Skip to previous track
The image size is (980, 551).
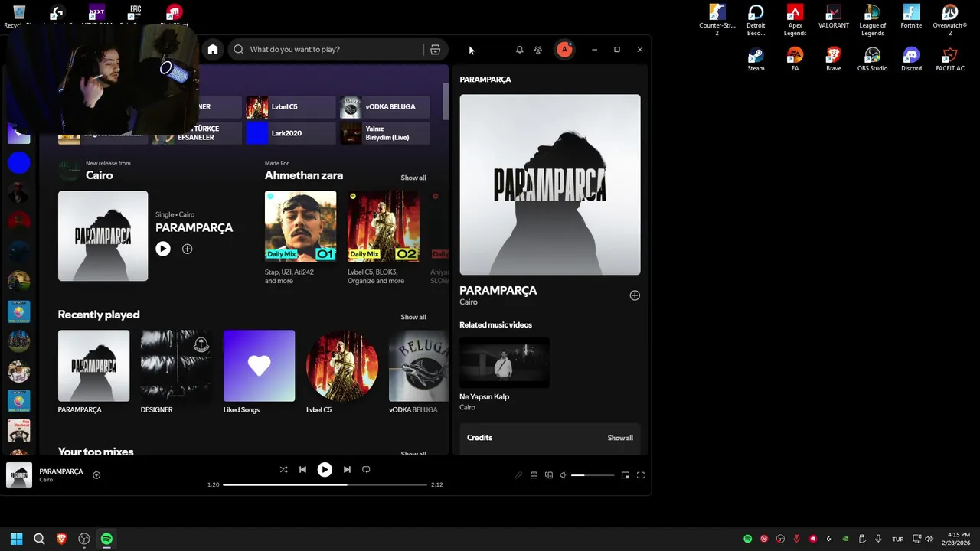[302, 469]
